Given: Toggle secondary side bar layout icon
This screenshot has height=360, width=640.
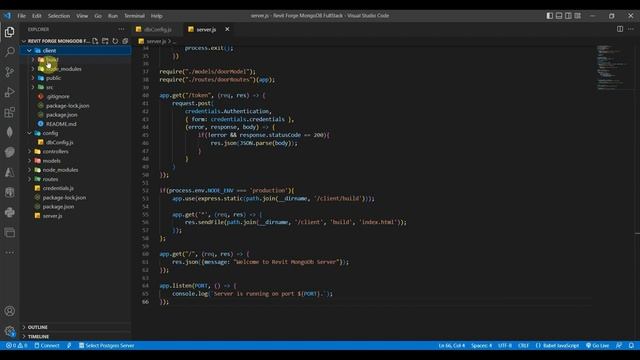Looking at the screenshot, I should (568, 16).
